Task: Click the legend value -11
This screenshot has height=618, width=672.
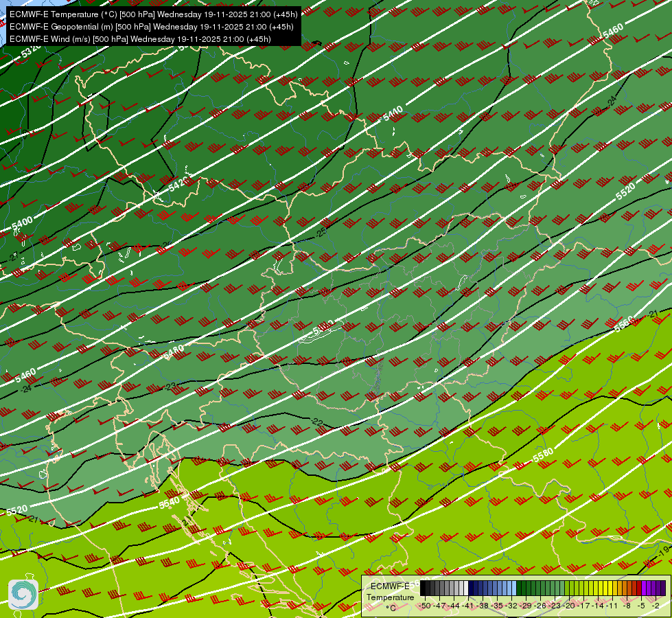Action: pyautogui.click(x=612, y=606)
